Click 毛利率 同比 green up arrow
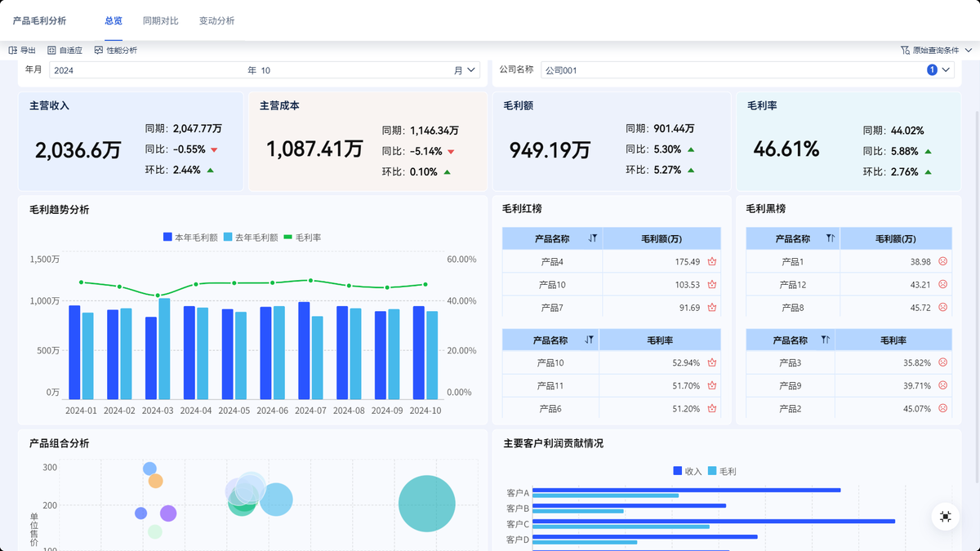 tap(929, 151)
